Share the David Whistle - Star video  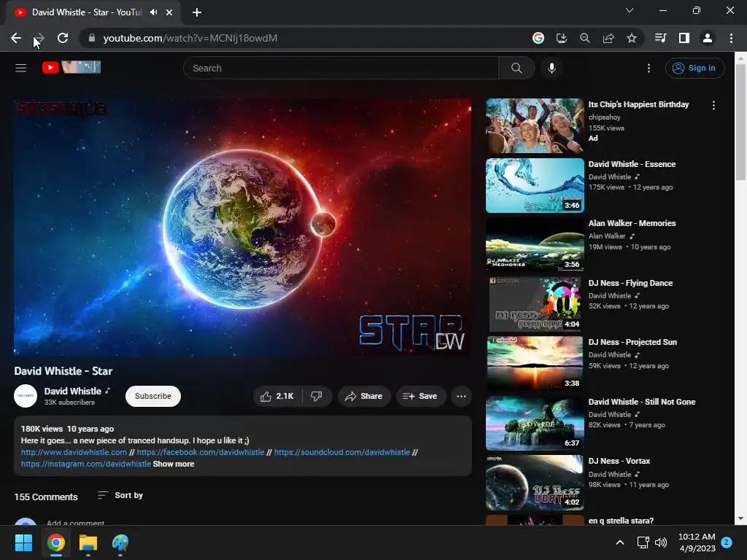(363, 396)
